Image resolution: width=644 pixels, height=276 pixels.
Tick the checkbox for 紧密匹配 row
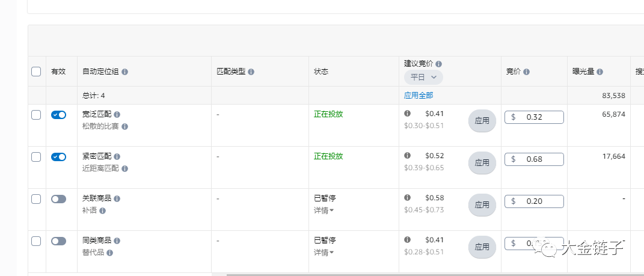pos(36,157)
